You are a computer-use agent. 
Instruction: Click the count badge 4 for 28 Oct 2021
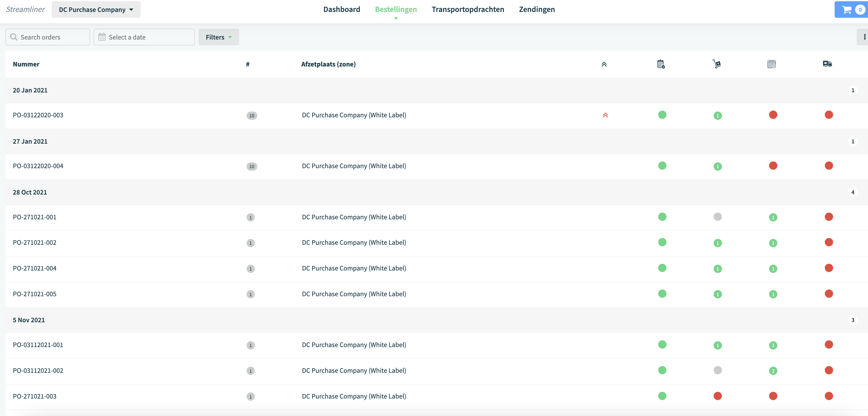(x=852, y=192)
